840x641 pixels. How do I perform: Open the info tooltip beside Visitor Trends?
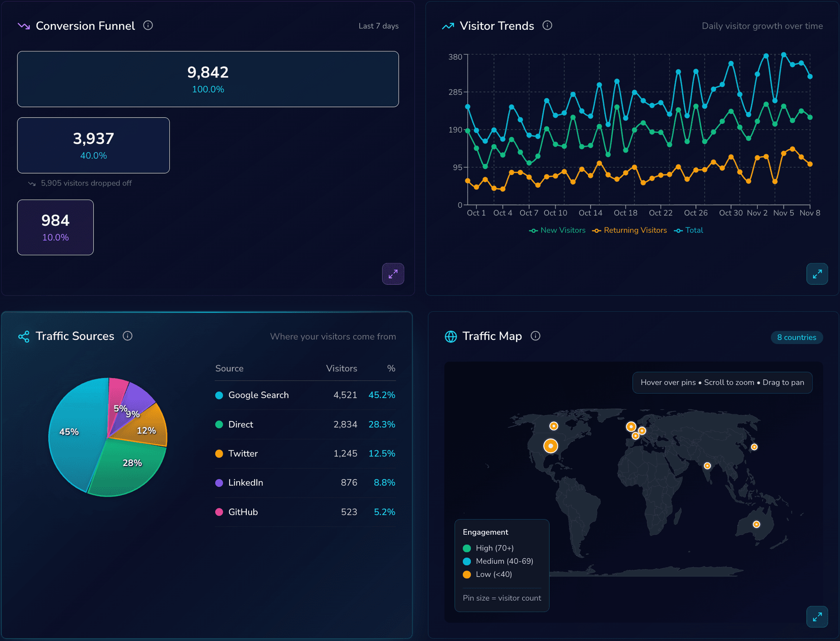(x=547, y=26)
